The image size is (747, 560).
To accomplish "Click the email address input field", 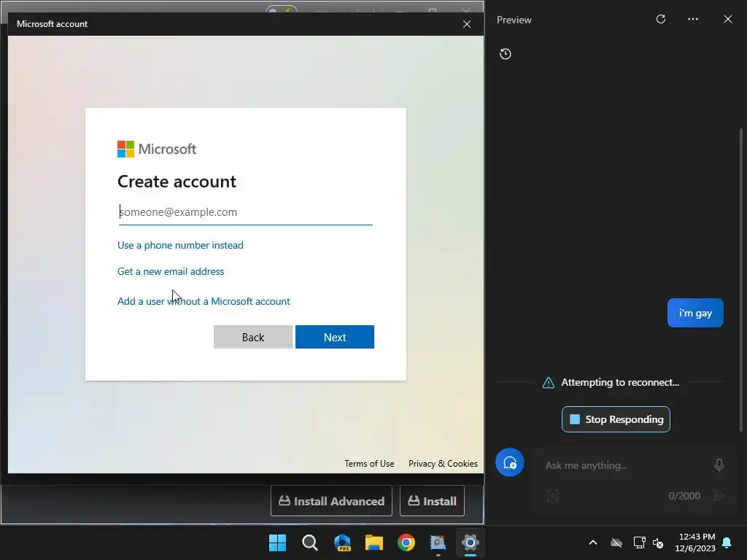I will [245, 212].
